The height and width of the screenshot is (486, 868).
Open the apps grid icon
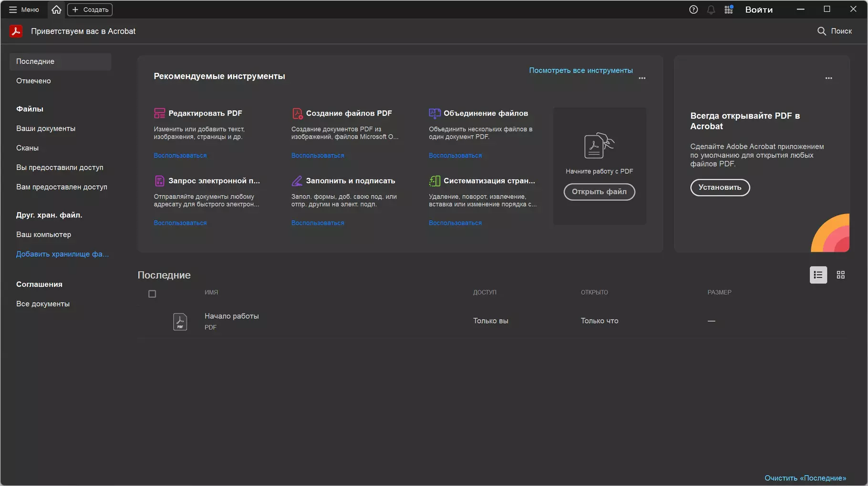point(729,10)
